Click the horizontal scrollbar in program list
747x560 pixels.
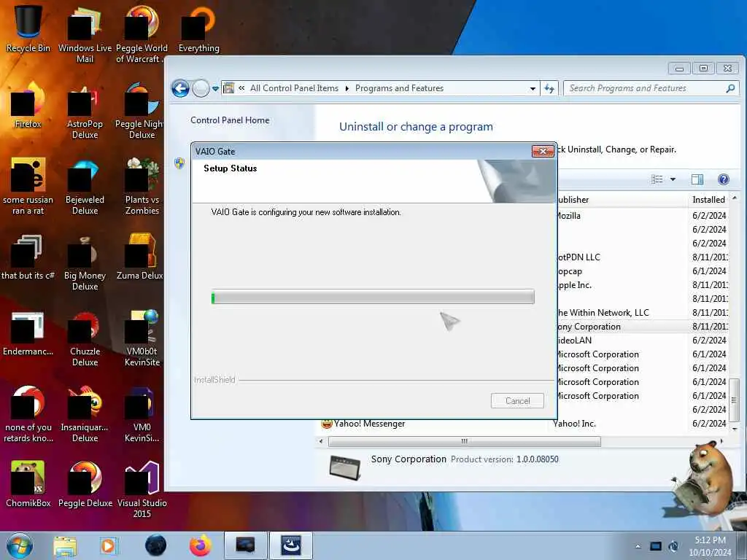point(465,441)
